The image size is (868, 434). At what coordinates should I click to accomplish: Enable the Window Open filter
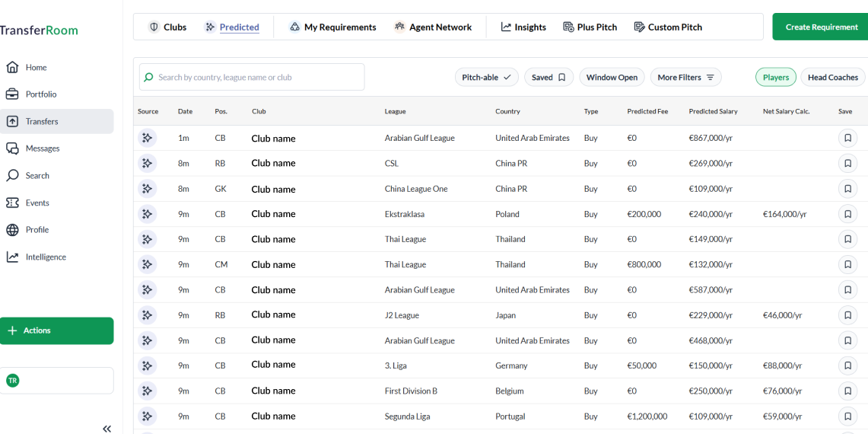(x=612, y=78)
